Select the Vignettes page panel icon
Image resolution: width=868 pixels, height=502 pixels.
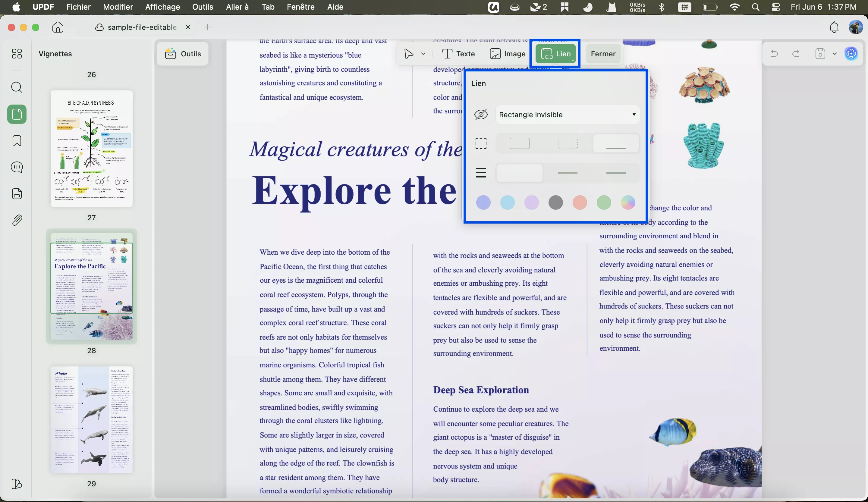pyautogui.click(x=17, y=114)
